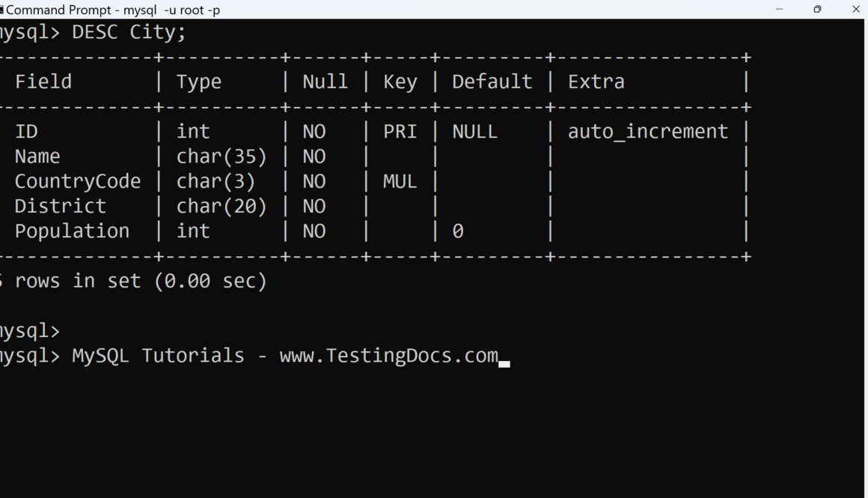Screen dimensions: 868x498
Task: Click the 'char(35)' type value
Action: [x=221, y=157]
